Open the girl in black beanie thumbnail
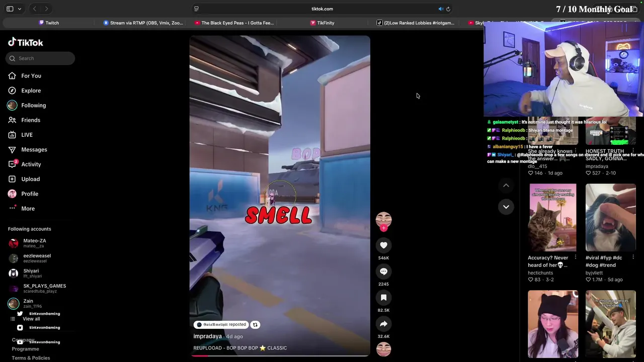The width and height of the screenshot is (644, 362). point(553,324)
